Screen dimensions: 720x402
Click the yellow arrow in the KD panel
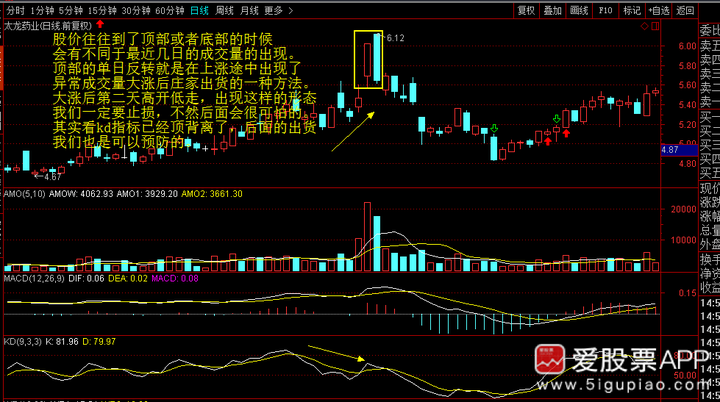tap(337, 353)
